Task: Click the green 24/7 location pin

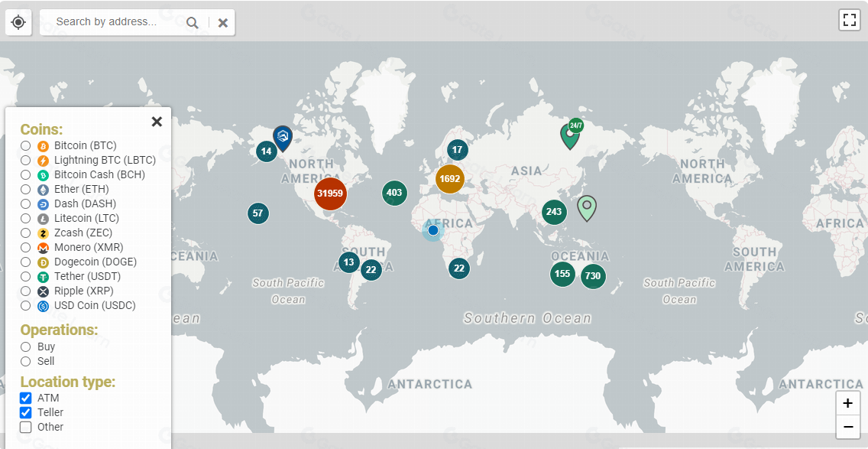Action: [570, 135]
